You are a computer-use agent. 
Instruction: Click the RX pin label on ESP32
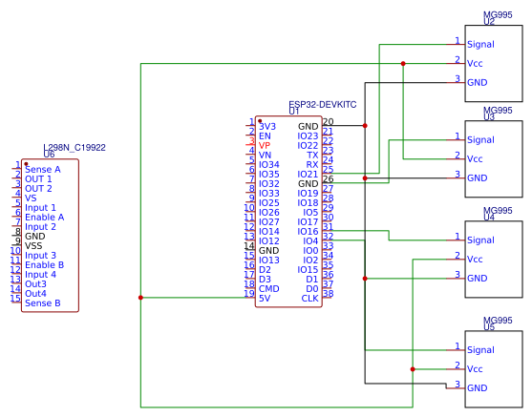[312, 165]
